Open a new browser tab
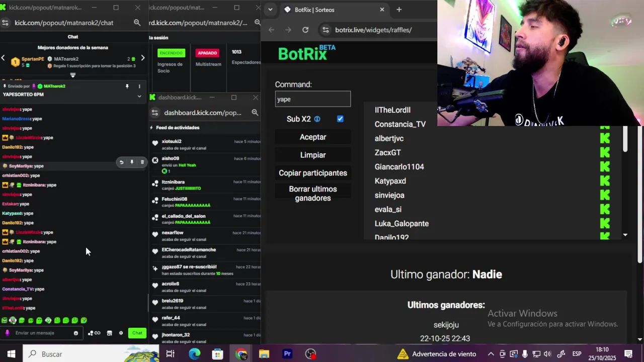644x362 pixels. 399,10
